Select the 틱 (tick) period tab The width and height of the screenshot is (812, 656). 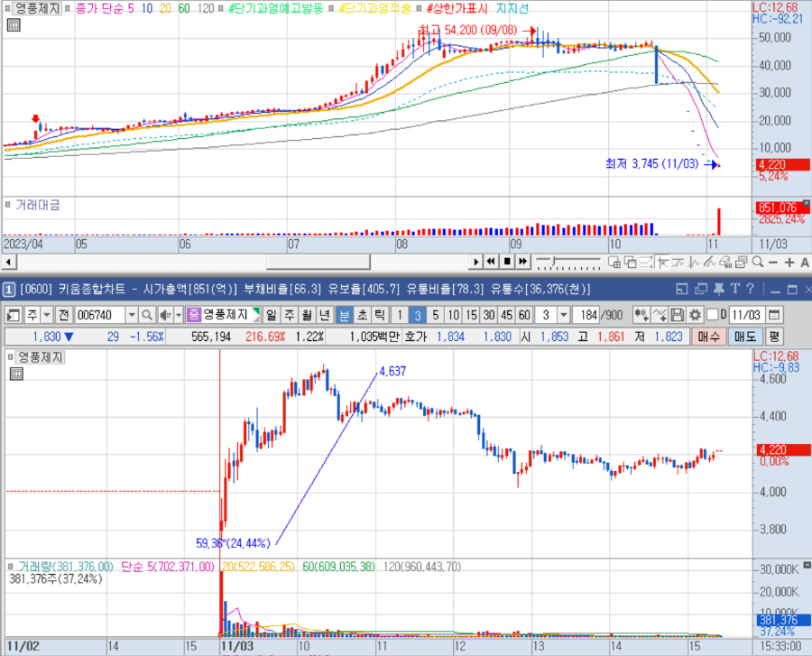pyautogui.click(x=380, y=315)
